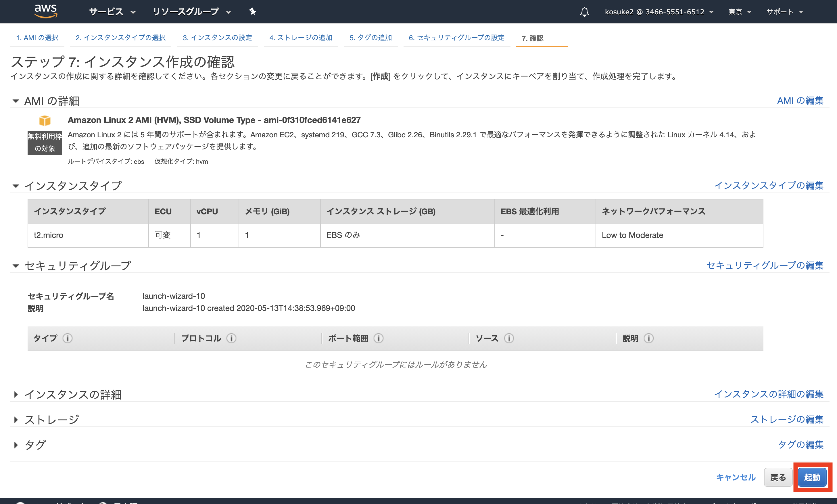
Task: Click the セキュリティグループの編集 link
Action: click(765, 265)
